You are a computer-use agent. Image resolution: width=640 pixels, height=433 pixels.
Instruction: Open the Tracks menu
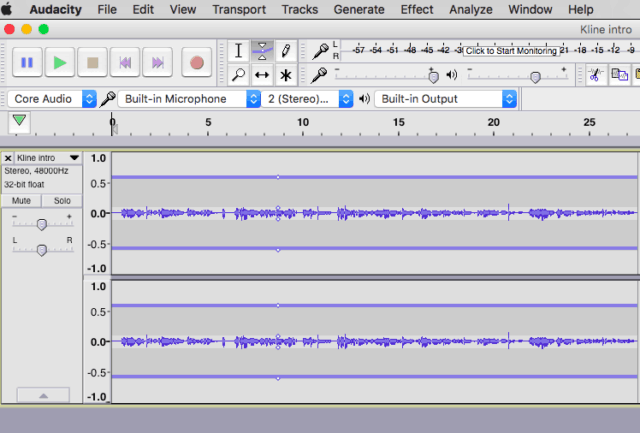pos(300,9)
